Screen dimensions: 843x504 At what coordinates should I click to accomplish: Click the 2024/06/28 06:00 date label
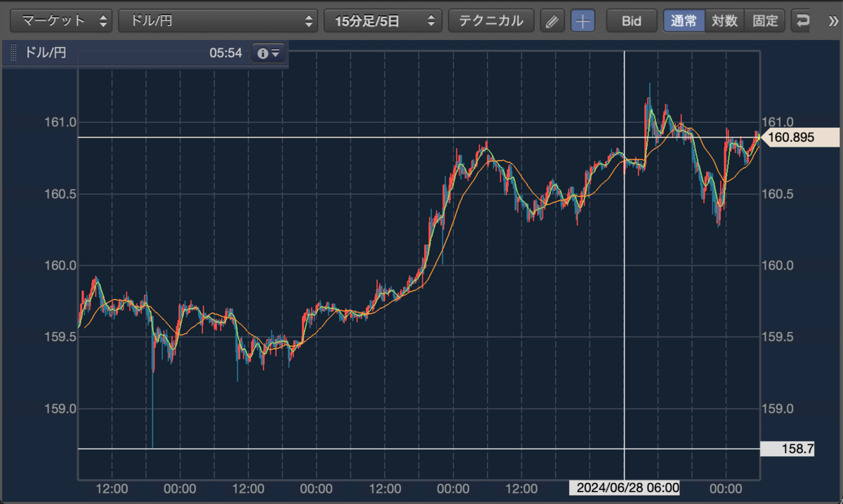[625, 488]
